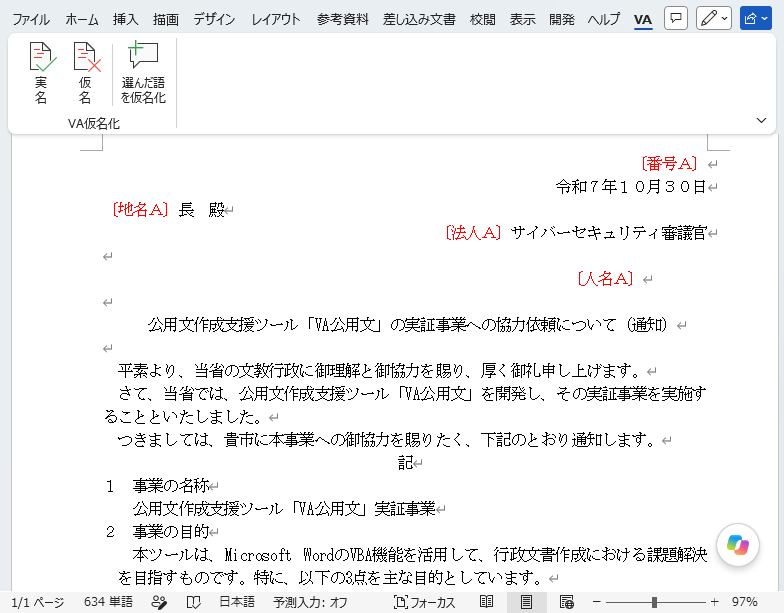Switch to the 開発 tab

coord(562,20)
